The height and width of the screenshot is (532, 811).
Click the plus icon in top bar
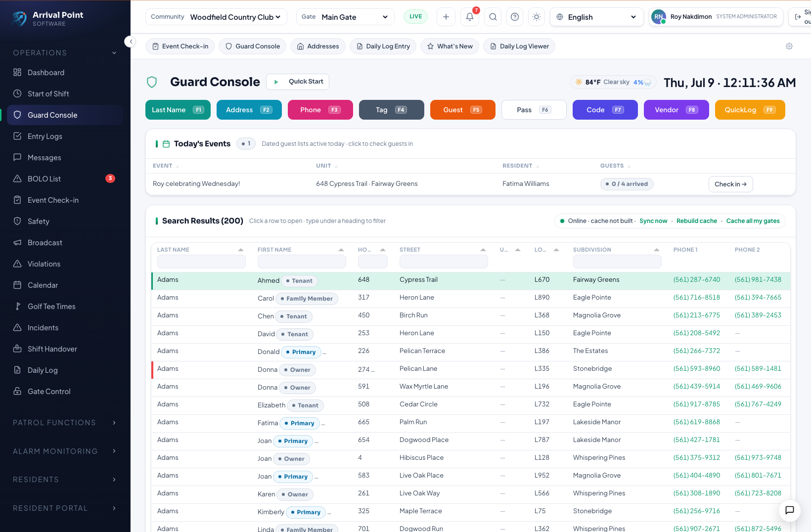[446, 17]
